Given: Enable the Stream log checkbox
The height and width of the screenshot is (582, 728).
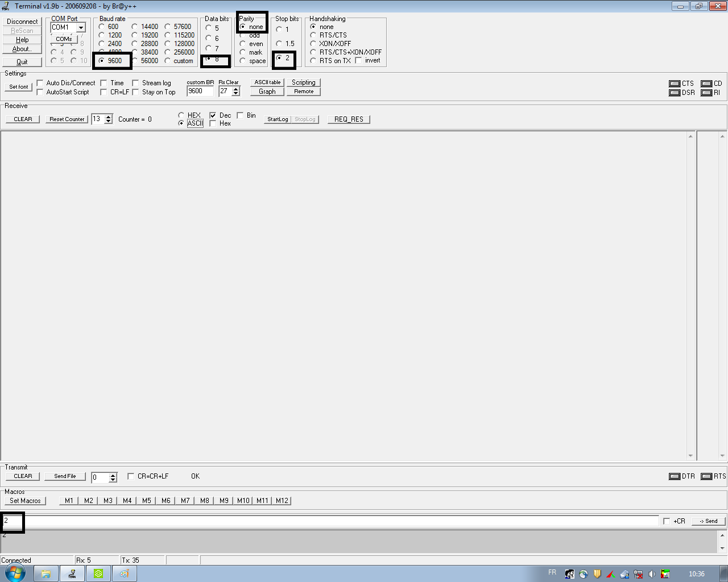Looking at the screenshot, I should [x=136, y=83].
